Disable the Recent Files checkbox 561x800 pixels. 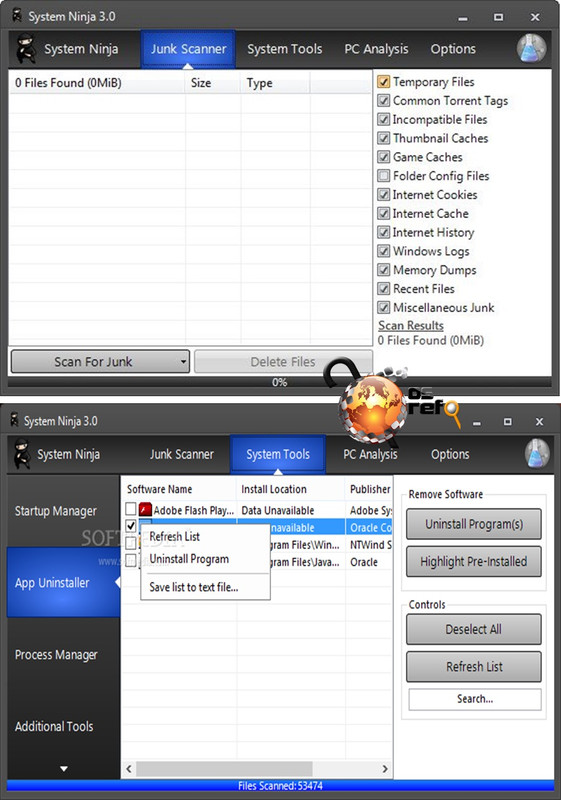coord(384,289)
